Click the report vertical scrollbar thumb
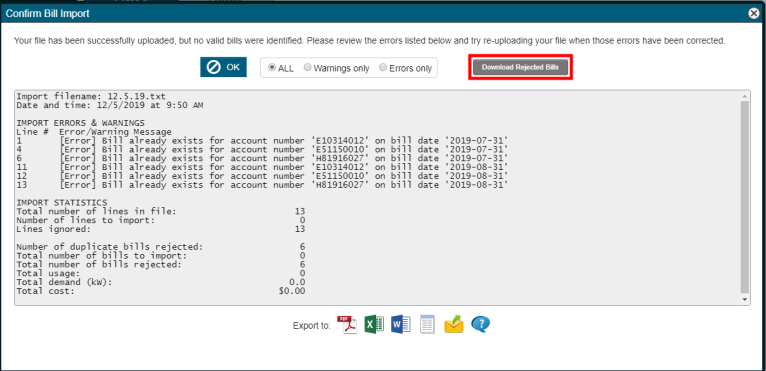The width and height of the screenshot is (766, 371). pyautogui.click(x=745, y=196)
